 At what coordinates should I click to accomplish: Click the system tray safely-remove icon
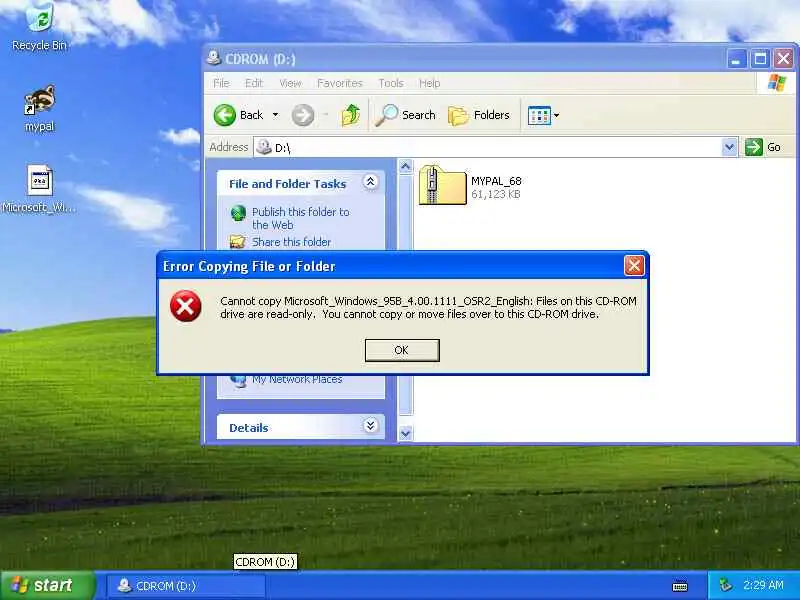pos(725,585)
